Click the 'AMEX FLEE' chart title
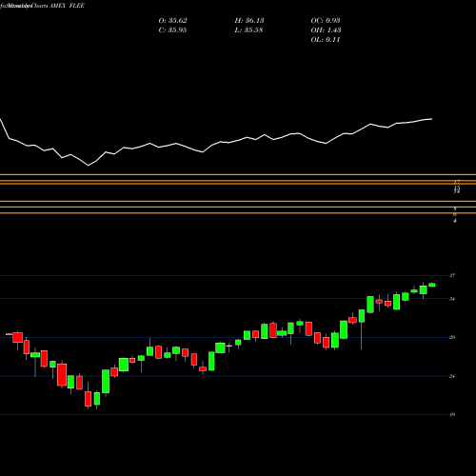This screenshot has height=476, width=476. [67, 6]
